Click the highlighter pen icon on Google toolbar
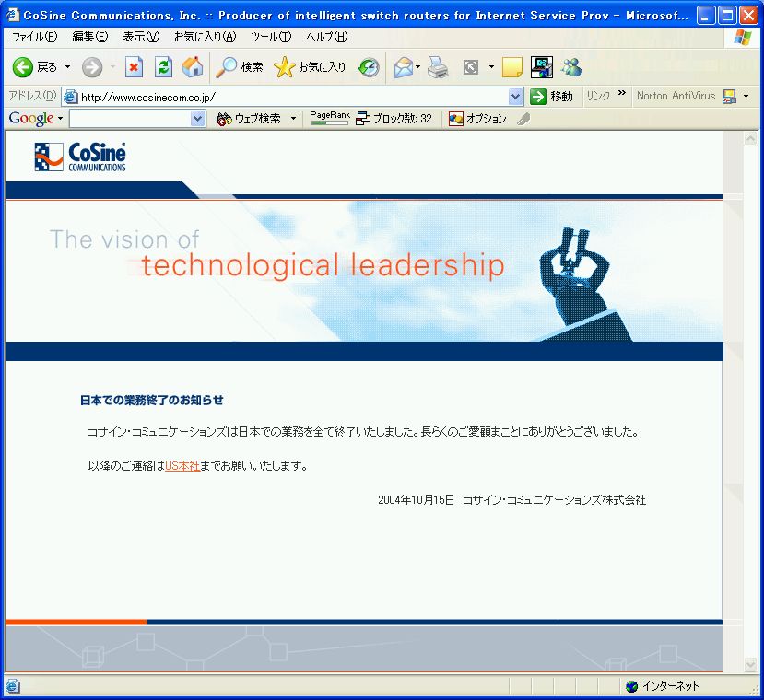The image size is (764, 700). click(x=523, y=119)
